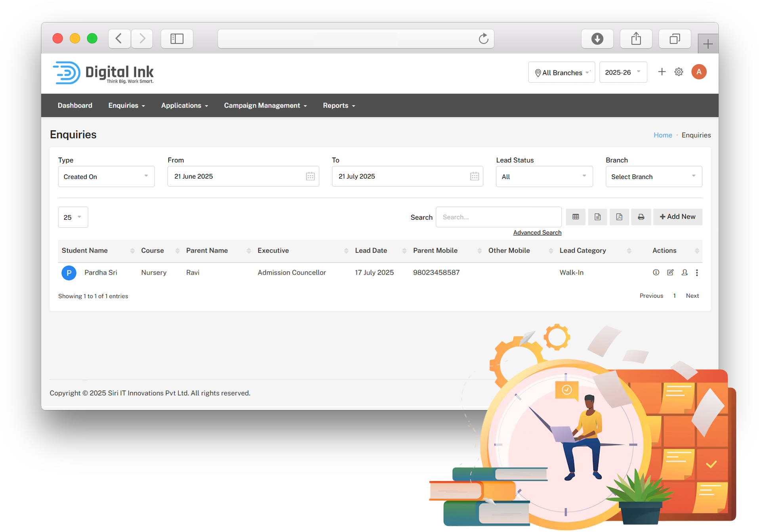The width and height of the screenshot is (759, 532).
Task: Open settings via the gear icon
Action: pyautogui.click(x=679, y=72)
